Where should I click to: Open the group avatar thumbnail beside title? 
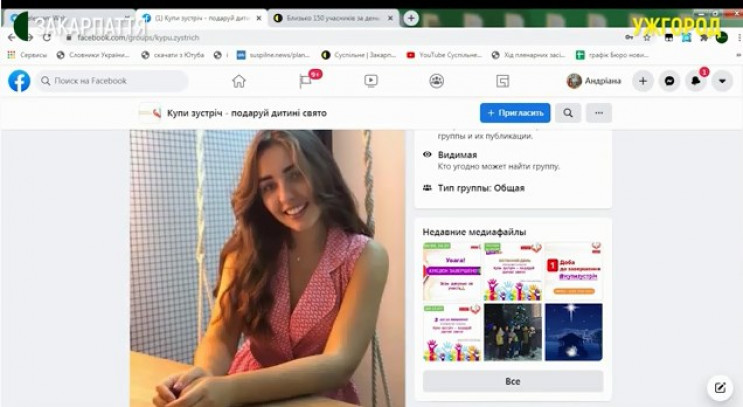coord(150,113)
